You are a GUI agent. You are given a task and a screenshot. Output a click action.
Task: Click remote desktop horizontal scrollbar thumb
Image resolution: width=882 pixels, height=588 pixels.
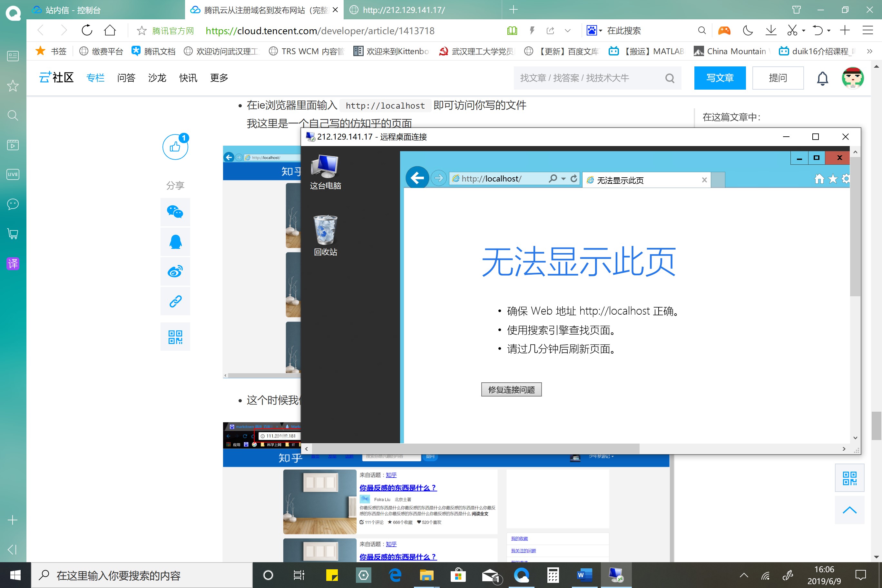[x=475, y=448]
